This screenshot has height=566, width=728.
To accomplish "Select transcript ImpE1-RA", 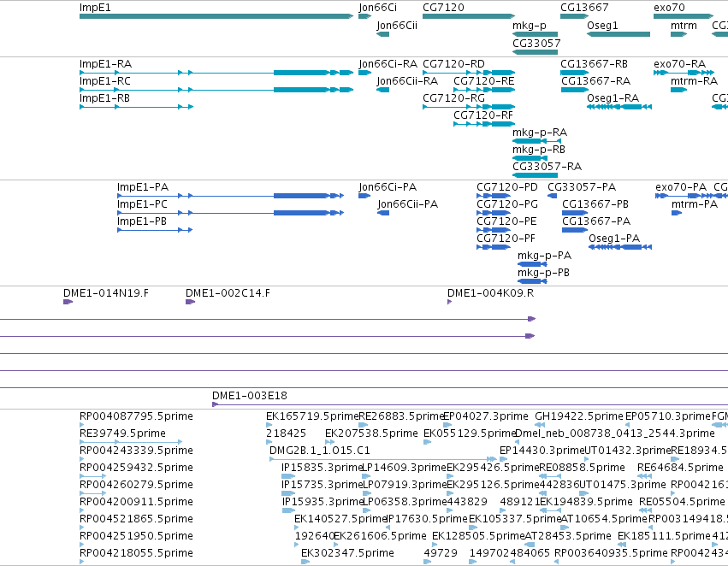I will click(216, 73).
